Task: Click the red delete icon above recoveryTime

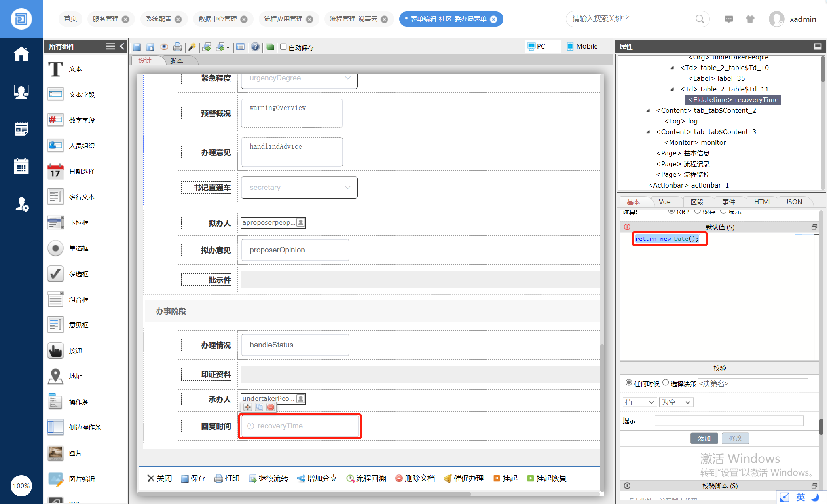Action: [271, 407]
